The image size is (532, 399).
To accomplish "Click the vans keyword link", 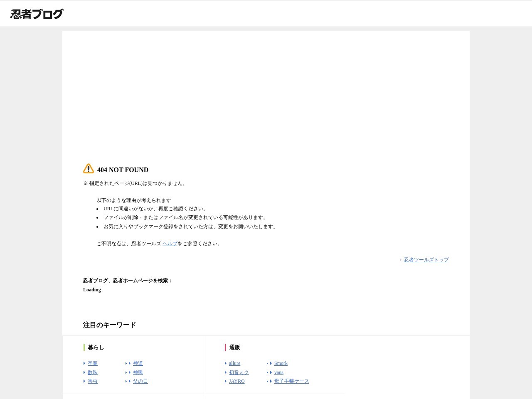I will click(278, 372).
